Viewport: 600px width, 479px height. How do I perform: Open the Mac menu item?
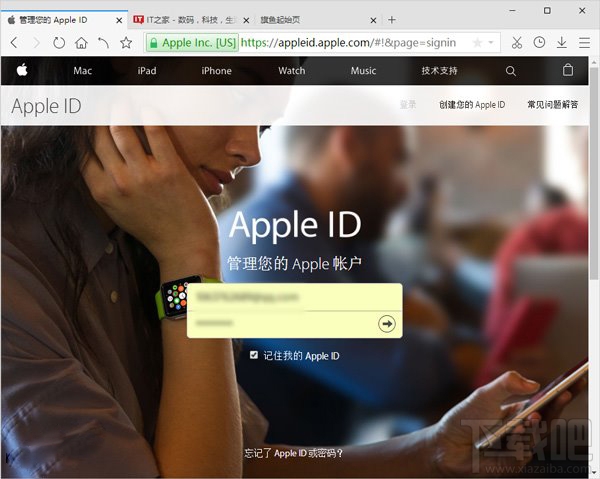82,71
